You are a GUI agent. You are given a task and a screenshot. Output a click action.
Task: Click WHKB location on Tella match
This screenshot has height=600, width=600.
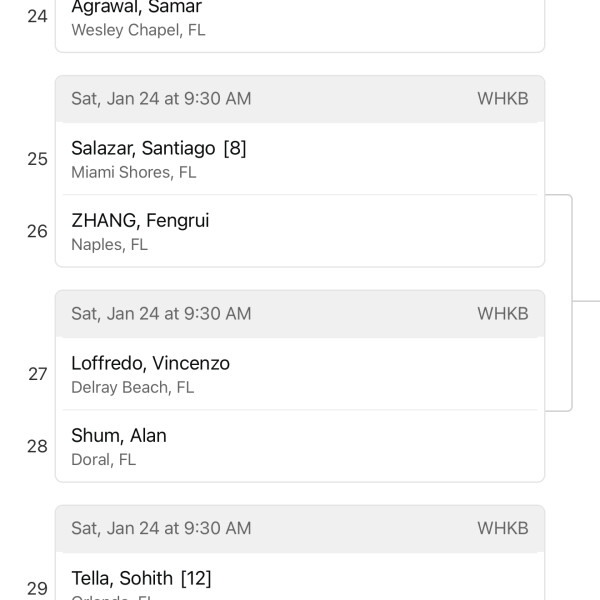pyautogui.click(x=503, y=528)
